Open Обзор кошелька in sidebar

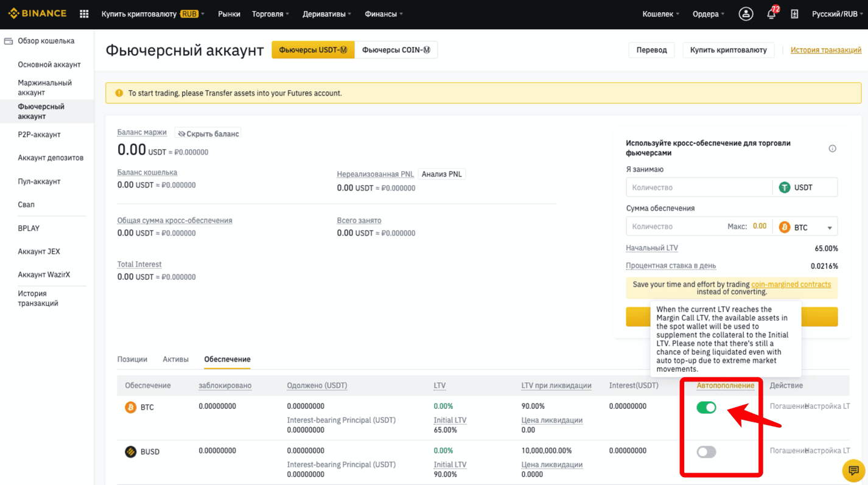(46, 41)
